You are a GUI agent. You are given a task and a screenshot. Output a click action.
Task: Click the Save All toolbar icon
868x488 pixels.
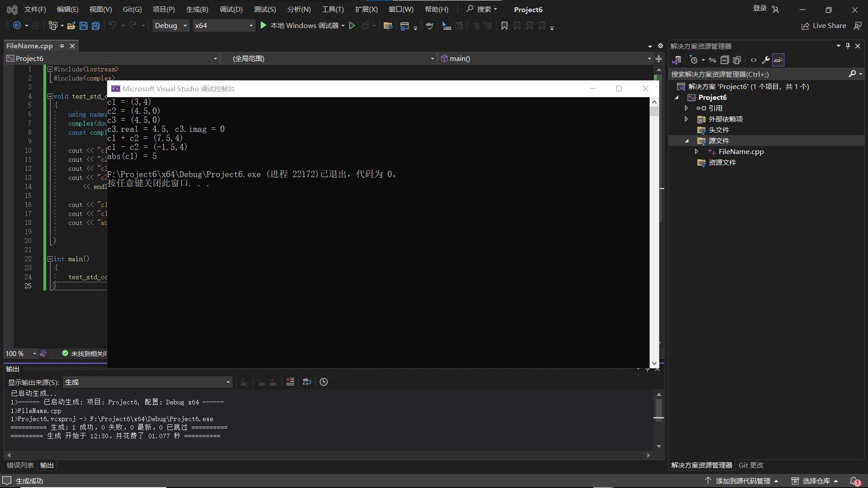coord(95,26)
